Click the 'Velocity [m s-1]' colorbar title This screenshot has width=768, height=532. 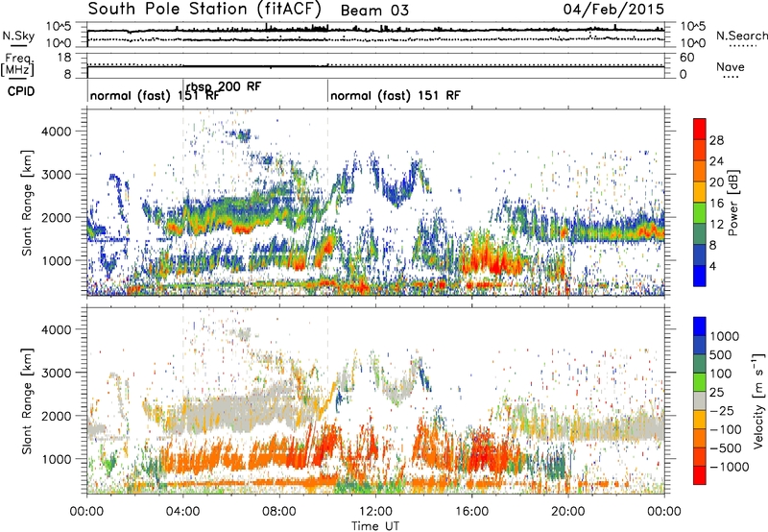coord(758,399)
